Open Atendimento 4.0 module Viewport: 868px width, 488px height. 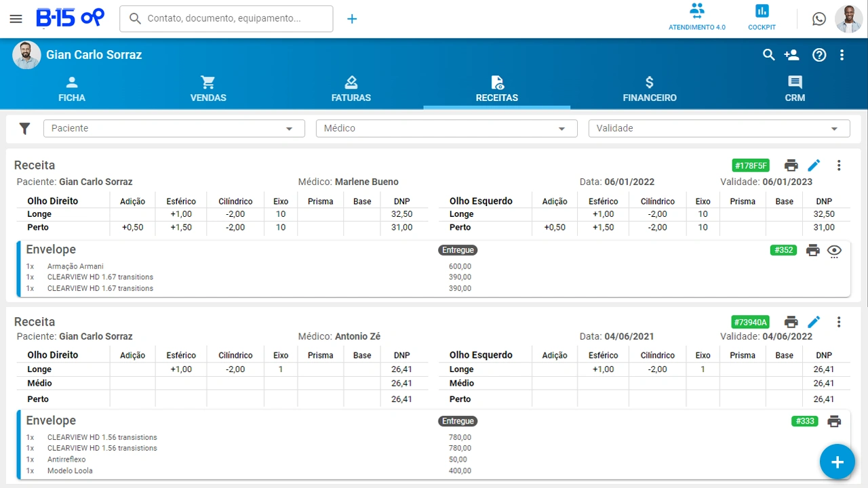696,18
